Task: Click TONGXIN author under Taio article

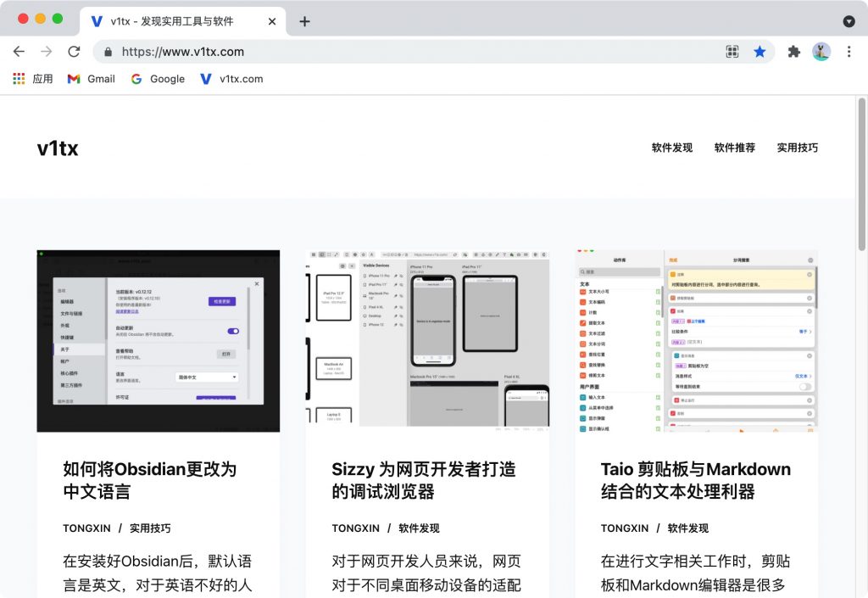Action: (x=625, y=528)
